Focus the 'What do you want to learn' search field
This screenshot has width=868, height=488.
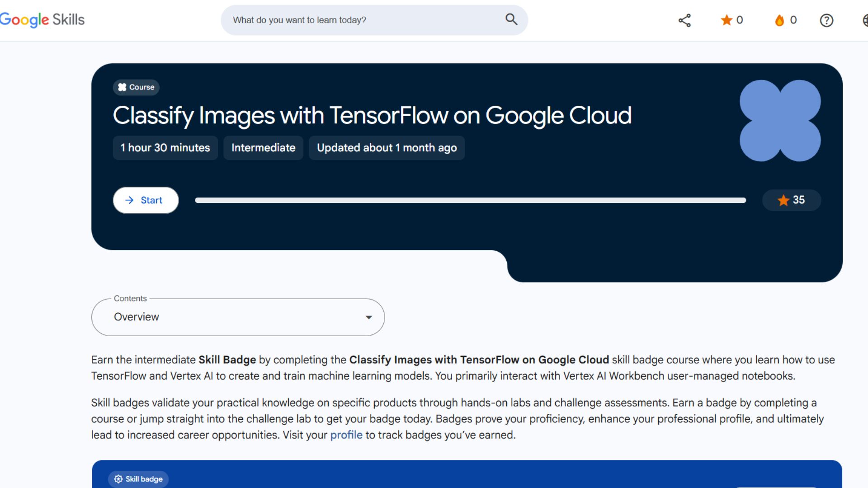362,20
